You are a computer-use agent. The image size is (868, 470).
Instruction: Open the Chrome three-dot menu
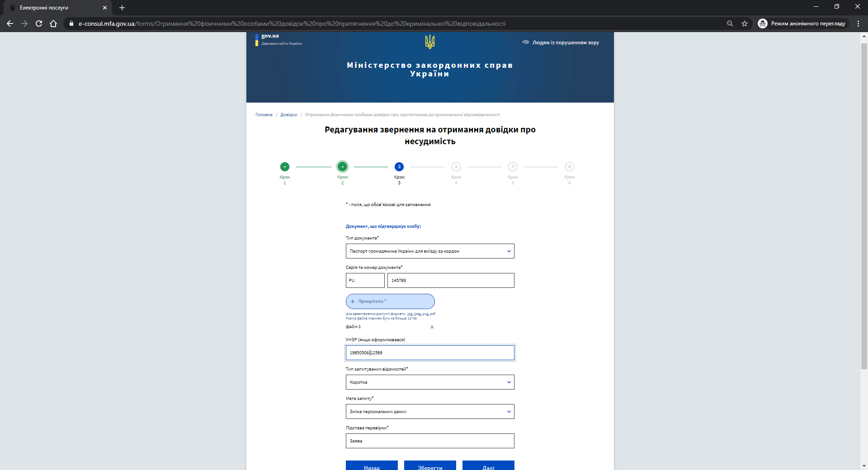click(x=858, y=23)
